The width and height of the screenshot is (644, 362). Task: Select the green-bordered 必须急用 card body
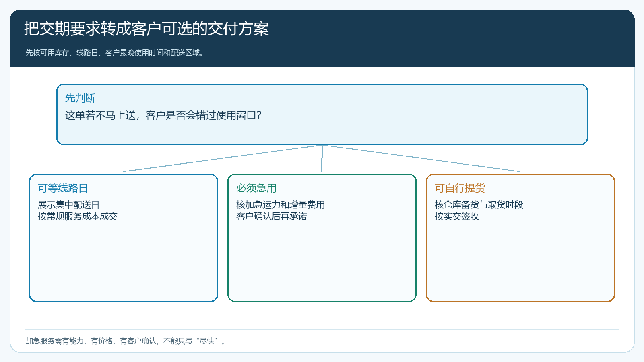(x=322, y=238)
